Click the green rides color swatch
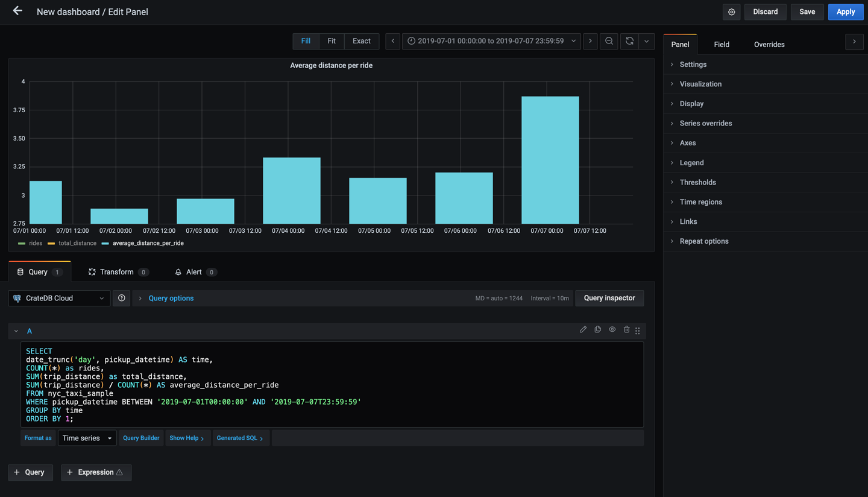 pos(22,244)
